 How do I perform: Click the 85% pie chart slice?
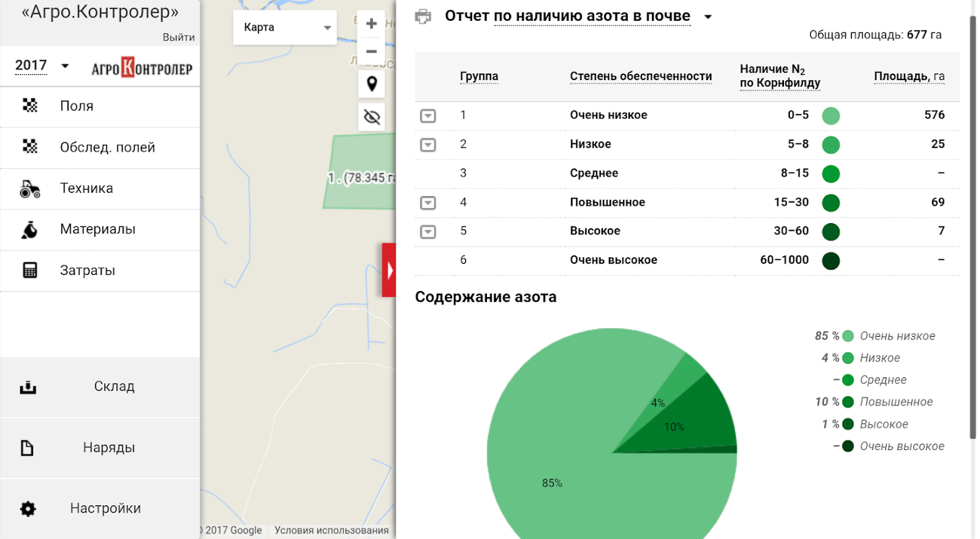click(552, 482)
